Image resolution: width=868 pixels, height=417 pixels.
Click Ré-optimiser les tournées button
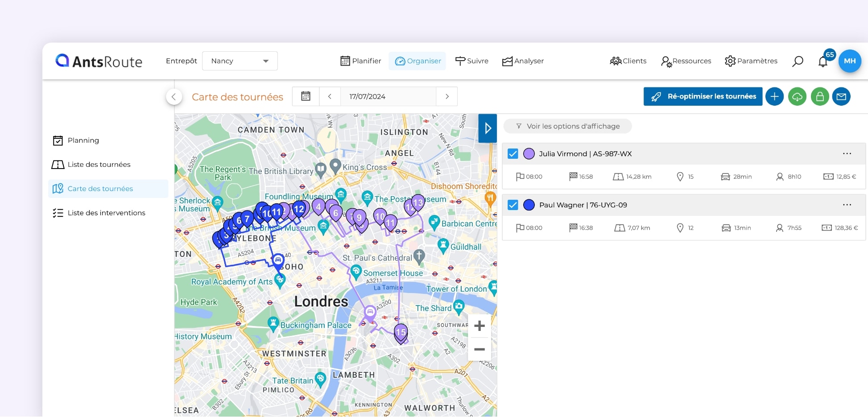coord(703,97)
